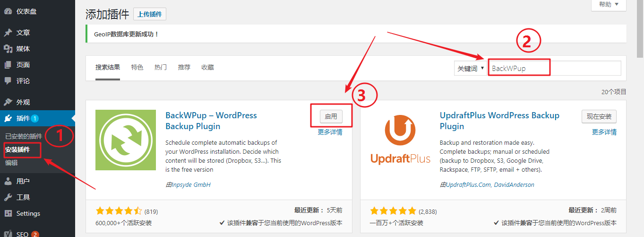Click the 页面 pages icon

point(8,65)
